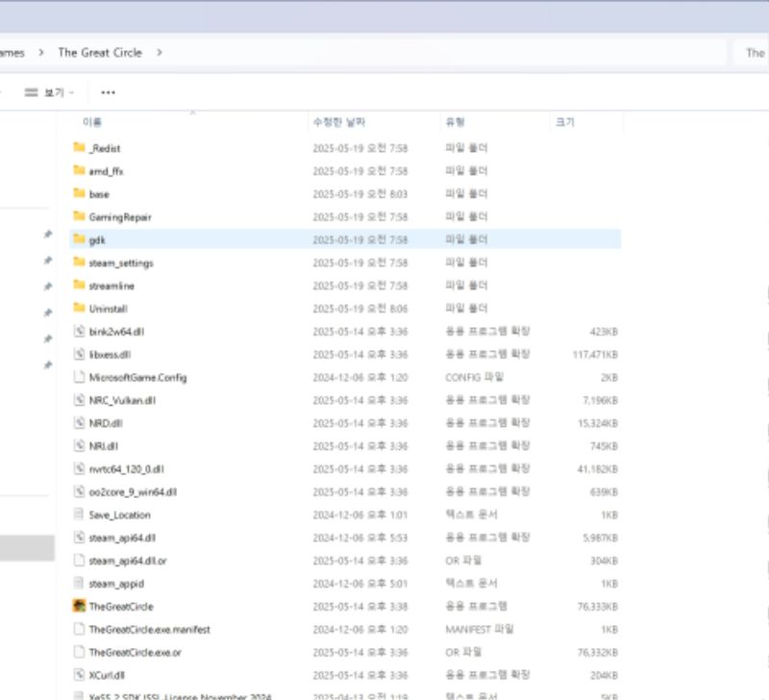Click the oo2core_9_win64.dll file name
The height and width of the screenshot is (700, 769).
(133, 492)
